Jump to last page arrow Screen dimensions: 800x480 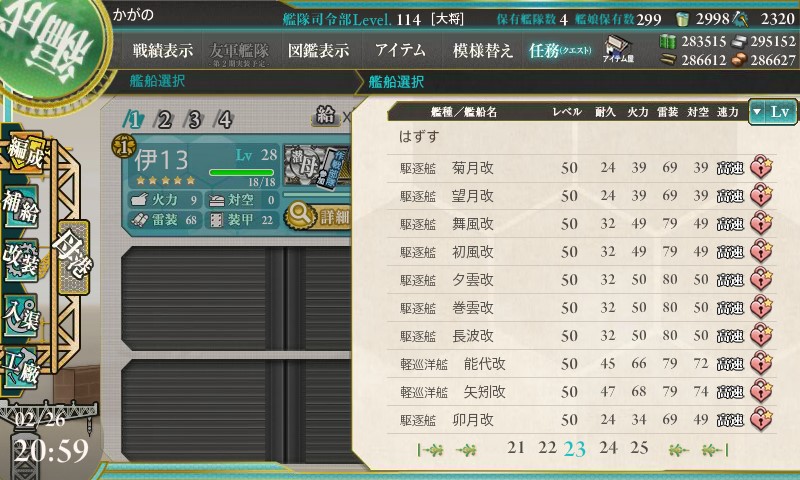[x=714, y=450]
